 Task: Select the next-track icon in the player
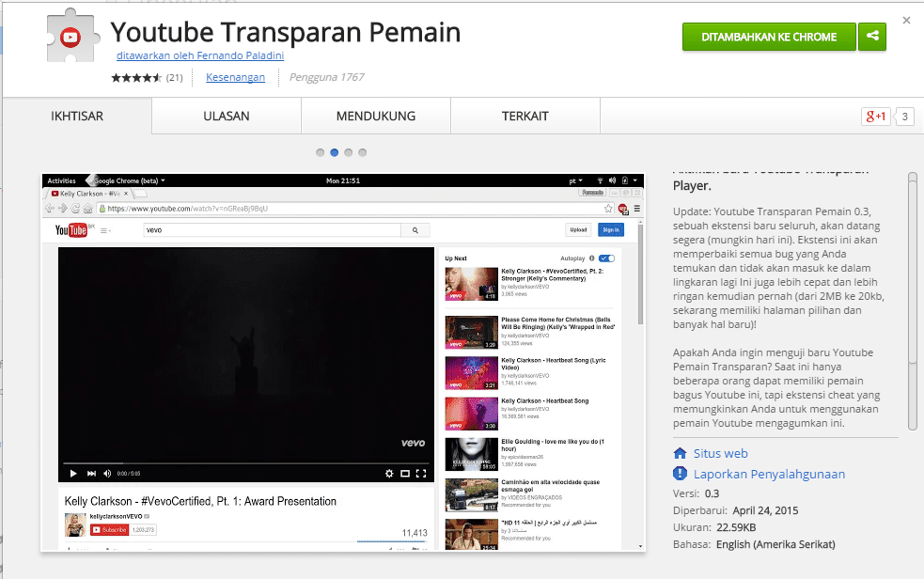(90, 474)
